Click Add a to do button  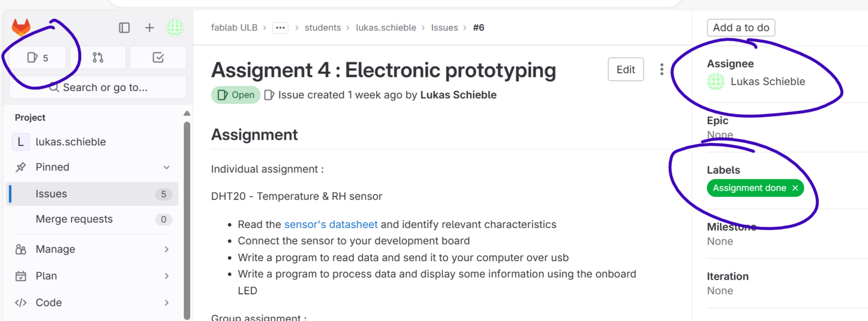click(x=741, y=28)
